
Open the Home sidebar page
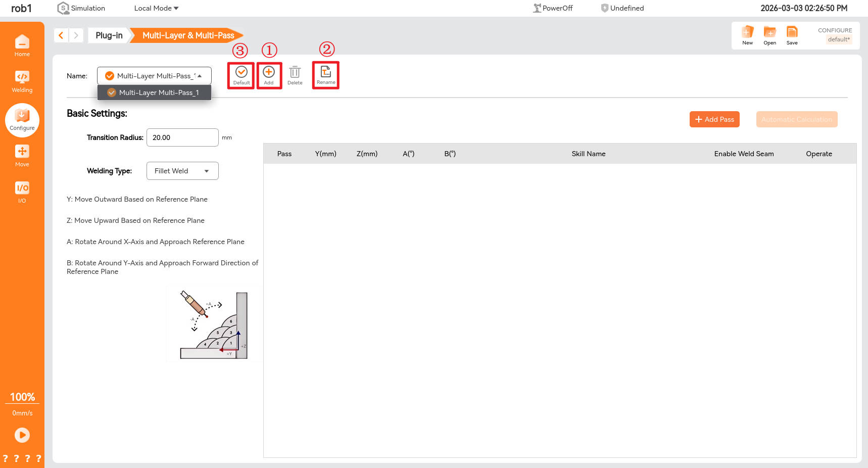pyautogui.click(x=22, y=45)
